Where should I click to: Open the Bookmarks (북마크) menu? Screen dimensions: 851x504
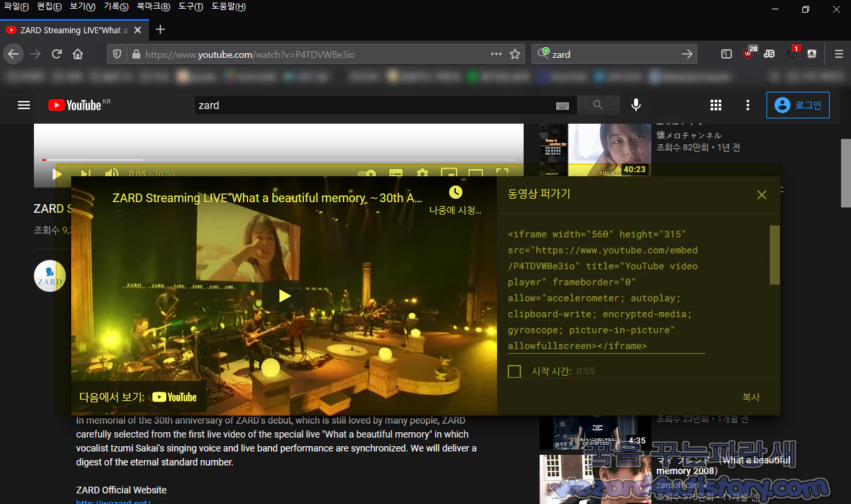(x=153, y=7)
